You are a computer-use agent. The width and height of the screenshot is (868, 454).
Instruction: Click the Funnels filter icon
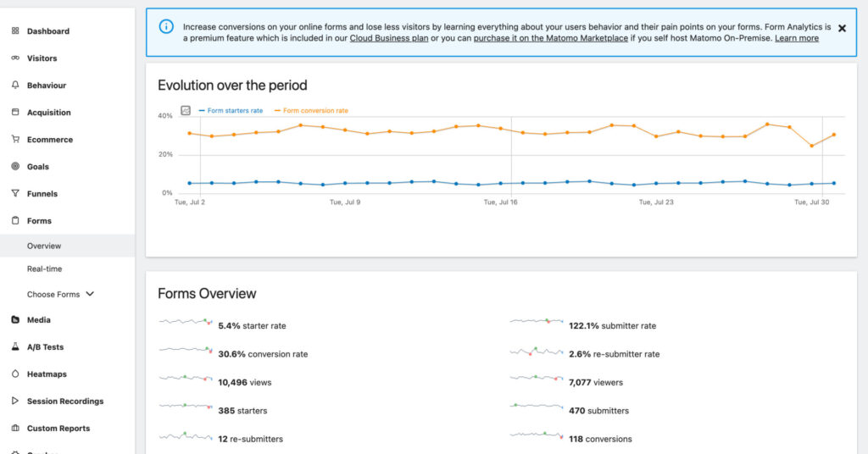click(x=15, y=194)
